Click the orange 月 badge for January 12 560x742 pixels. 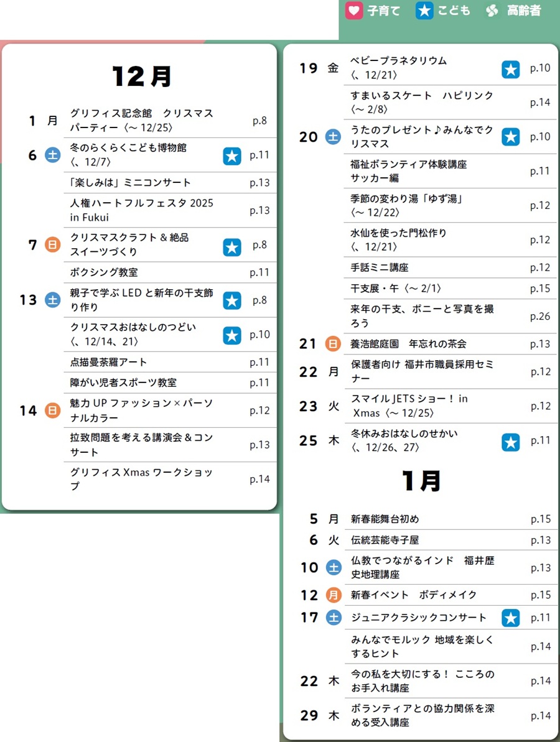334,595
